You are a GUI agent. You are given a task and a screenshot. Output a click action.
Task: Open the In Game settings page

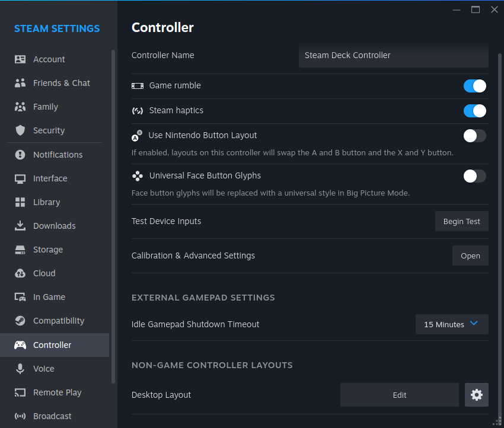tap(55, 297)
